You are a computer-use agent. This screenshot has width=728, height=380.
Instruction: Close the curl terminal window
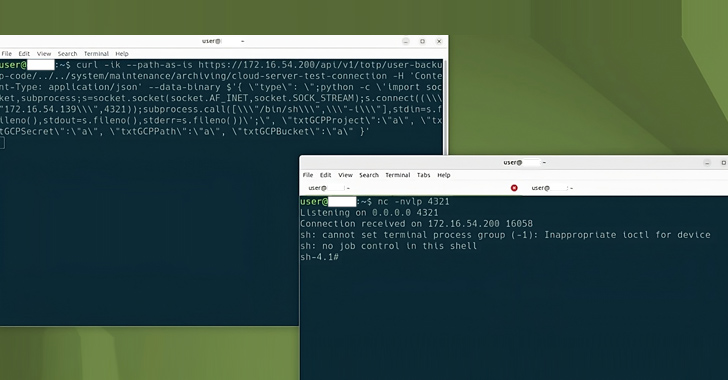(439, 41)
